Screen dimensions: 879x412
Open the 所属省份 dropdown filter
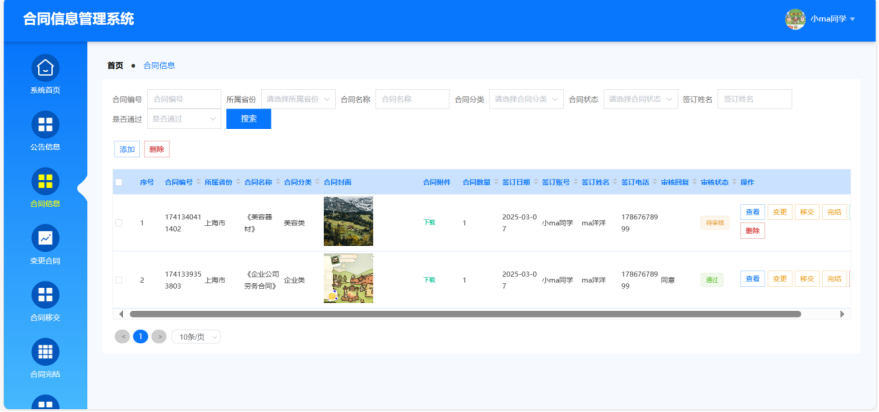coord(298,99)
